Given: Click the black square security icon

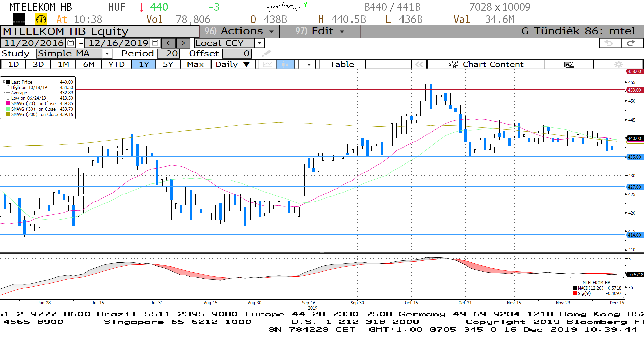Looking at the screenshot, I should [19, 19].
